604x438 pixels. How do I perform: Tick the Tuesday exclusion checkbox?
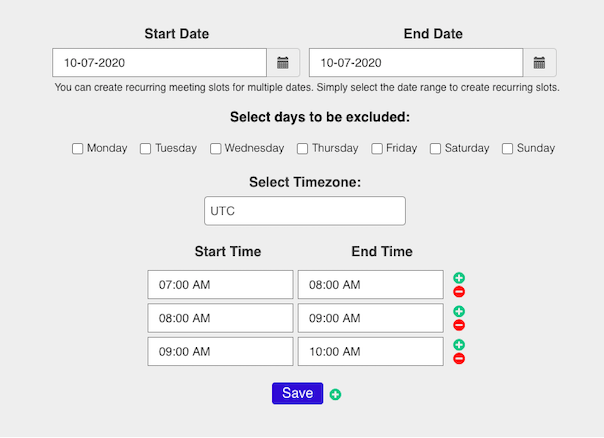pos(145,148)
